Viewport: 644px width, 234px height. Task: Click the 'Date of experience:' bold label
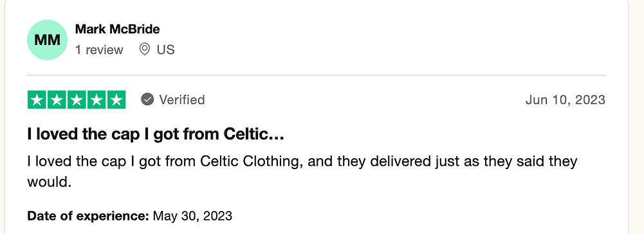(88, 216)
